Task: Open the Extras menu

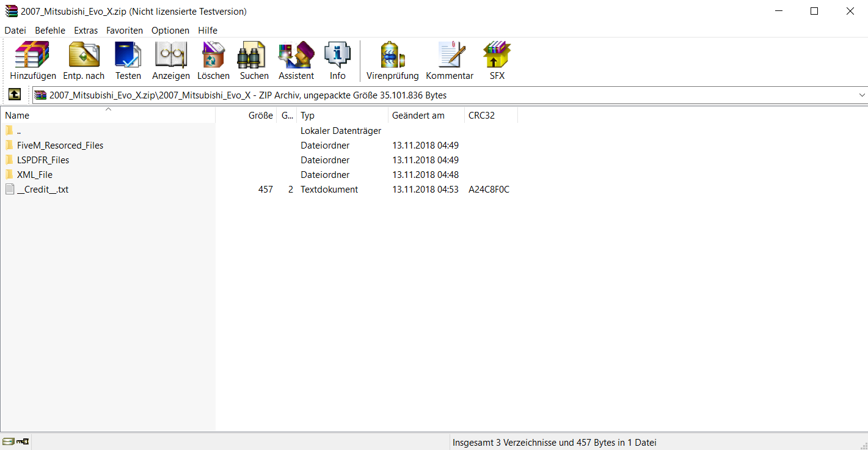Action: [86, 30]
